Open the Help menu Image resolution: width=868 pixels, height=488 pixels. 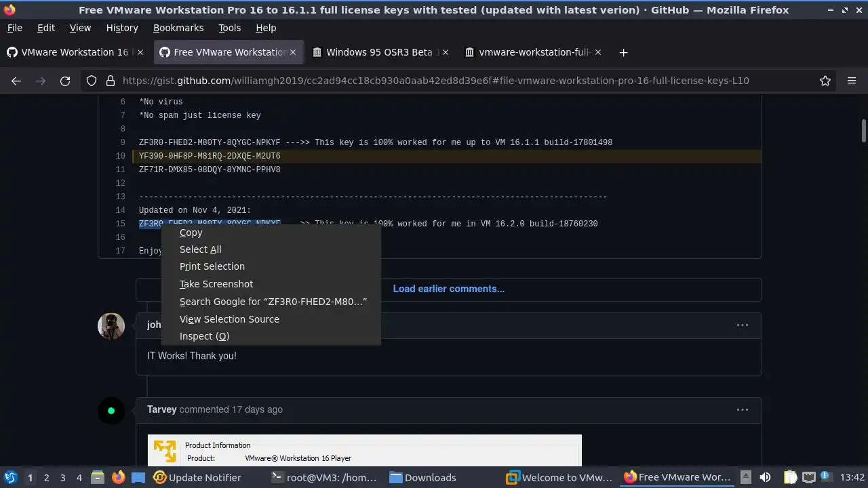click(266, 28)
